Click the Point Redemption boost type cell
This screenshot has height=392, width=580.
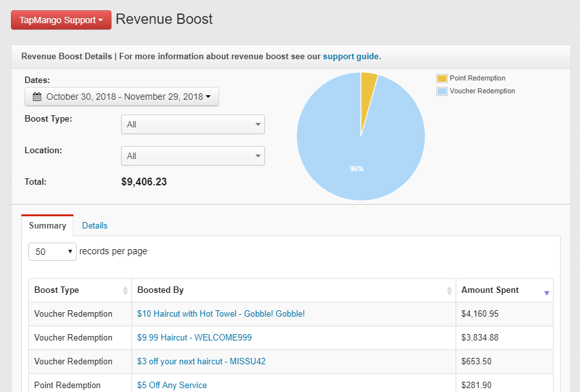coord(81,383)
